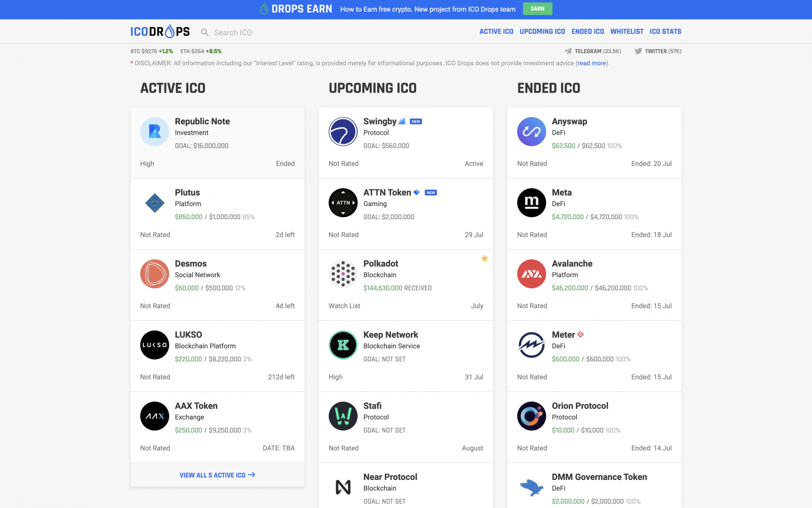Screen dimensions: 812x508
Task: Open the Desmos project title
Action: coord(190,263)
